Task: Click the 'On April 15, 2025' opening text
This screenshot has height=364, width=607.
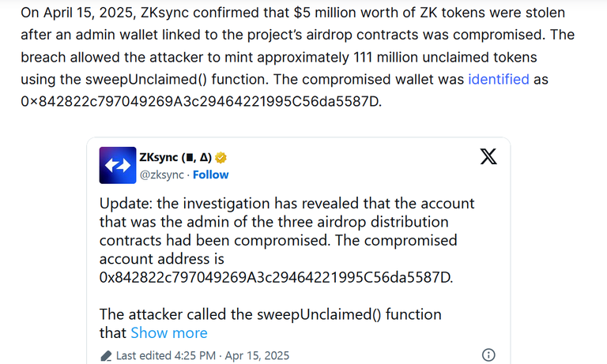Action: 78,13
